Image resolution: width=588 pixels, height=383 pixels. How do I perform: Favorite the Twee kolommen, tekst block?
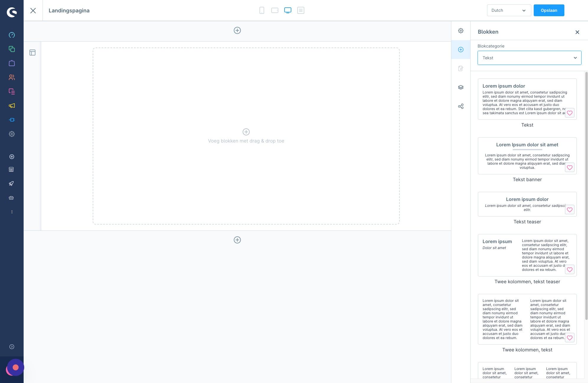tap(570, 338)
